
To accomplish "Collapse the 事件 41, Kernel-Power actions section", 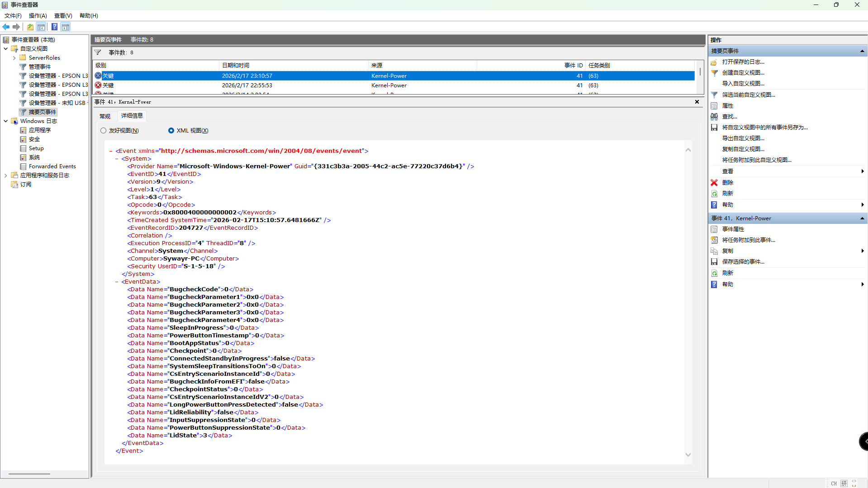I will pyautogui.click(x=862, y=218).
